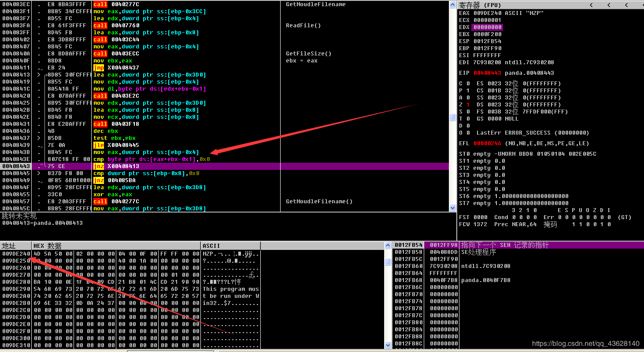Click the FCW 1372 control word
The height and width of the screenshot is (352, 644).
(x=473, y=224)
